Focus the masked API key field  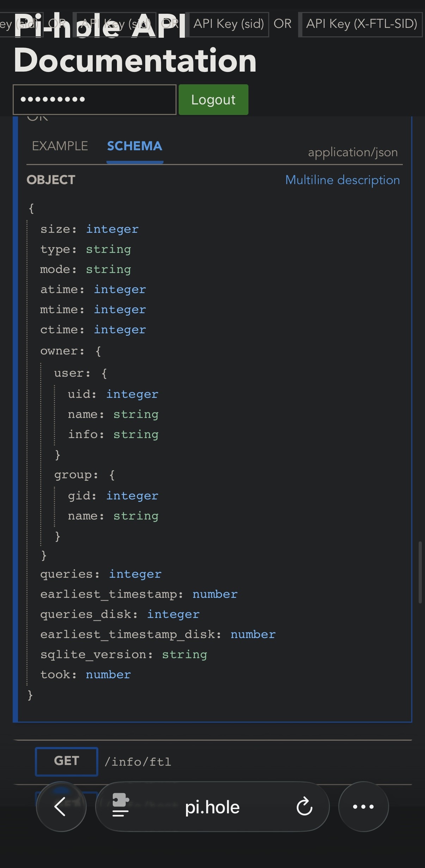point(94,99)
